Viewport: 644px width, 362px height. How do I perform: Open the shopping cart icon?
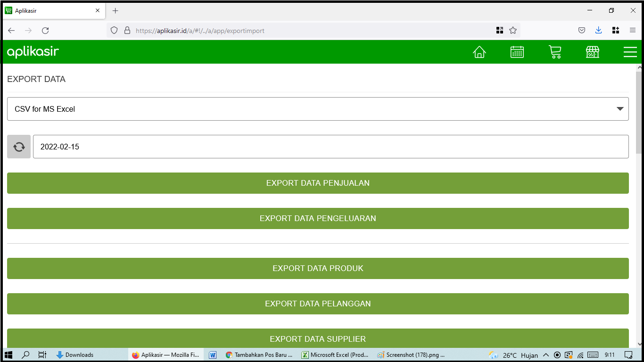(x=555, y=52)
